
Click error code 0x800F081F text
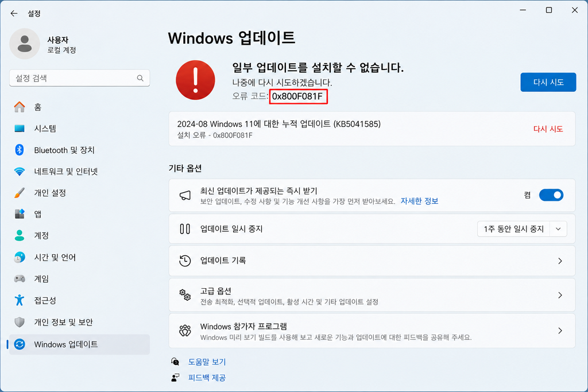(x=297, y=96)
